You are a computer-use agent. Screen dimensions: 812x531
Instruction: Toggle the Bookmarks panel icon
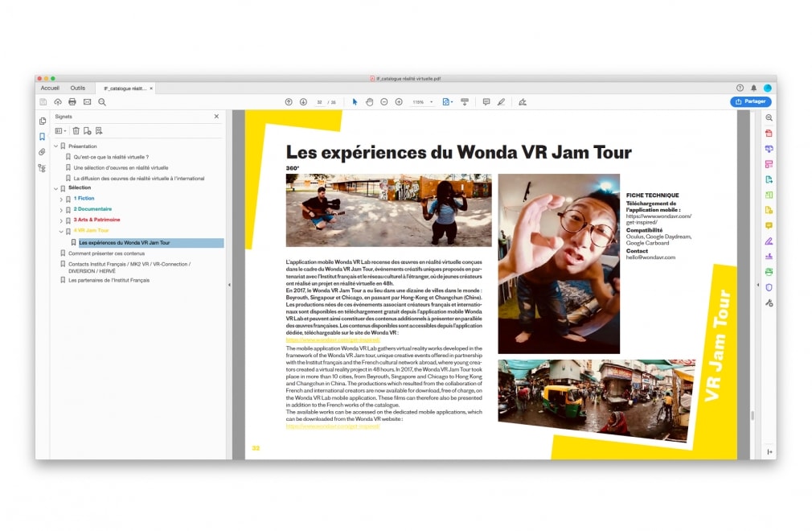pyautogui.click(x=42, y=137)
